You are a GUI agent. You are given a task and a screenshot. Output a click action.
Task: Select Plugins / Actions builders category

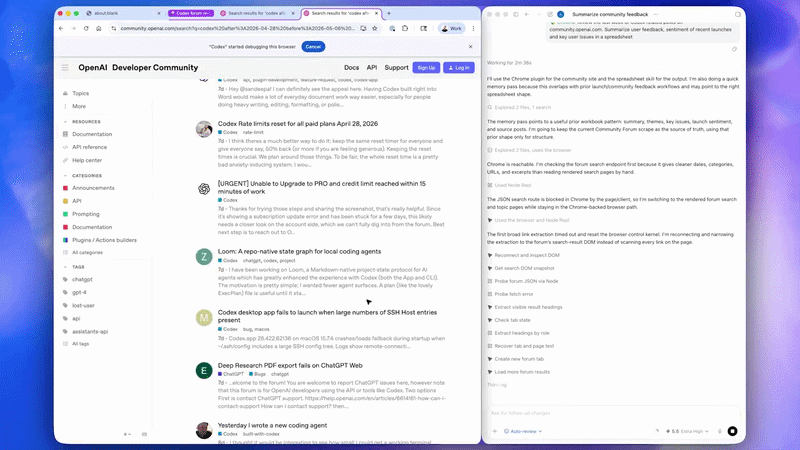[104, 240]
